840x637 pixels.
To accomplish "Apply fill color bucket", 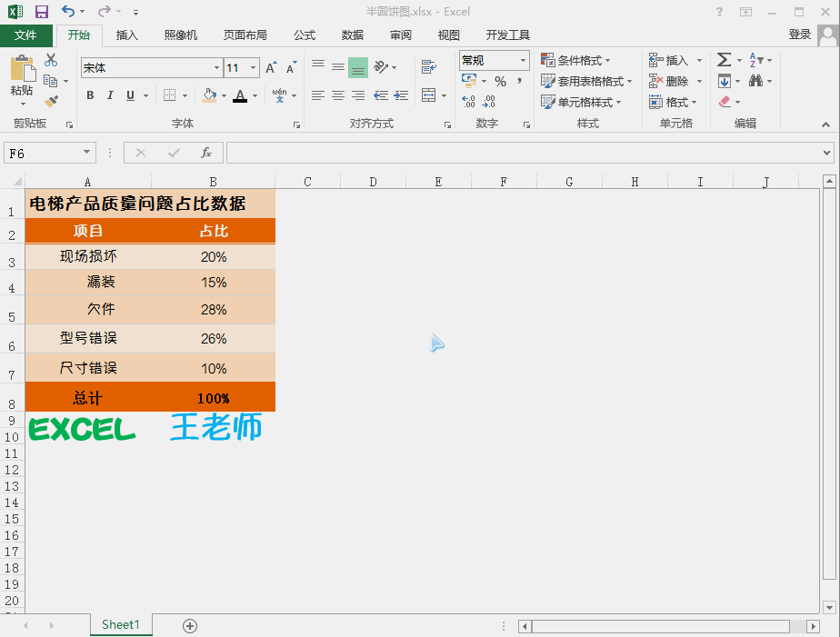I will (209, 95).
